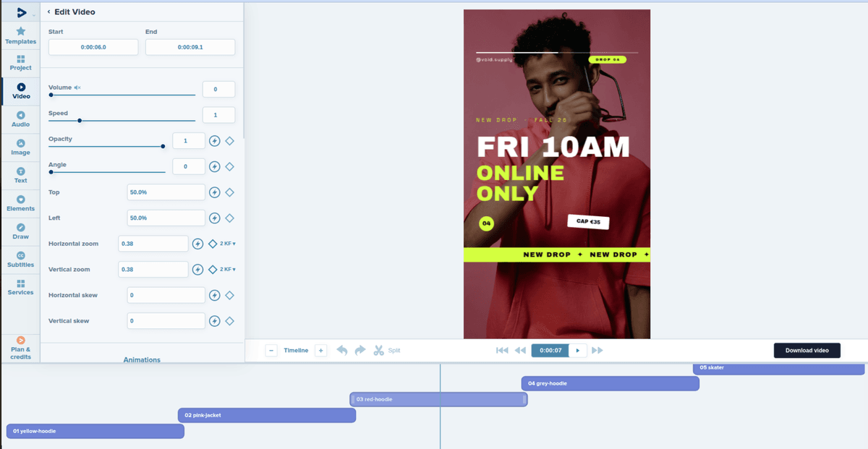Select the Video sidebar section
The width and height of the screenshot is (868, 449).
pyautogui.click(x=21, y=91)
